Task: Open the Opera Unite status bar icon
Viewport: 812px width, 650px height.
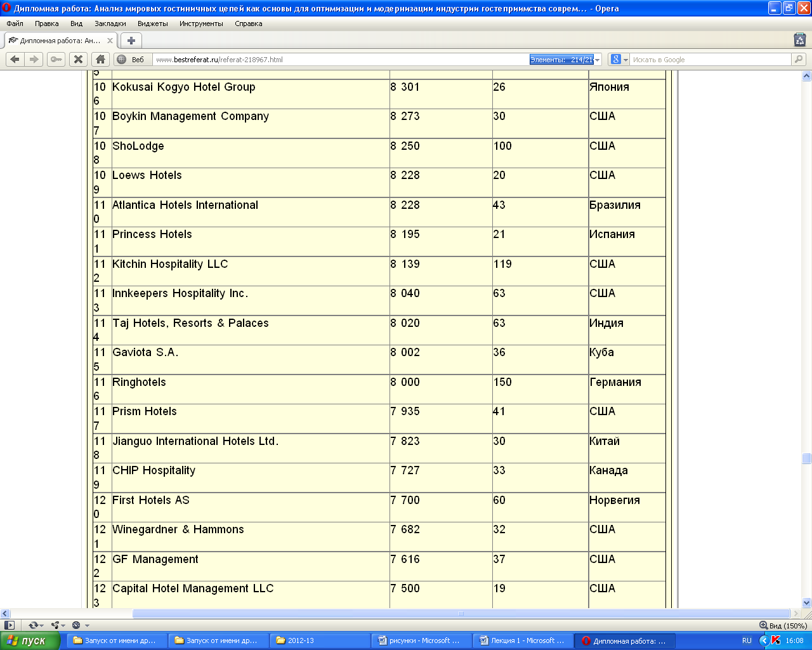Action: tap(55, 625)
